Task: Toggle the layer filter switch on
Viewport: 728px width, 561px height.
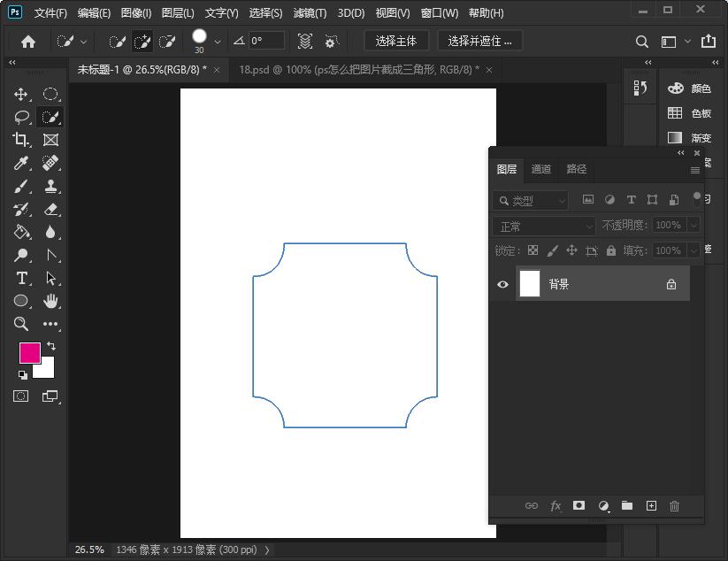Action: point(697,198)
